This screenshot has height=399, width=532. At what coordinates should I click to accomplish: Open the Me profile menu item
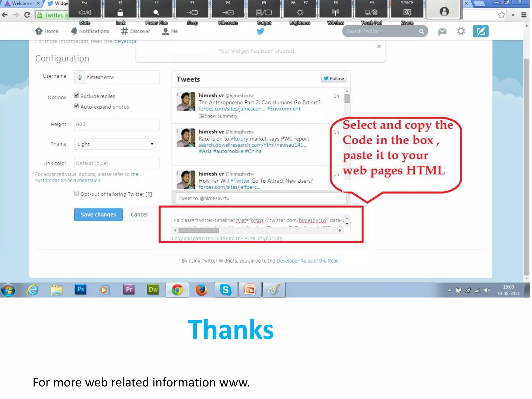click(170, 31)
